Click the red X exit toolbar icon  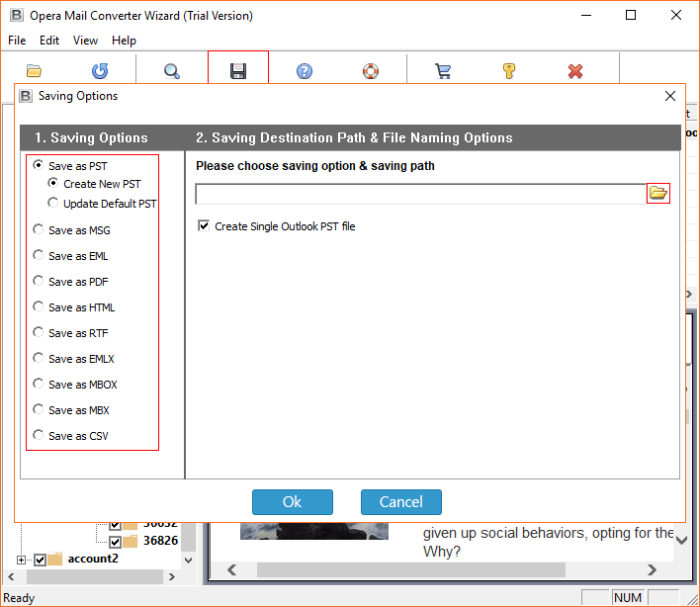(x=575, y=71)
